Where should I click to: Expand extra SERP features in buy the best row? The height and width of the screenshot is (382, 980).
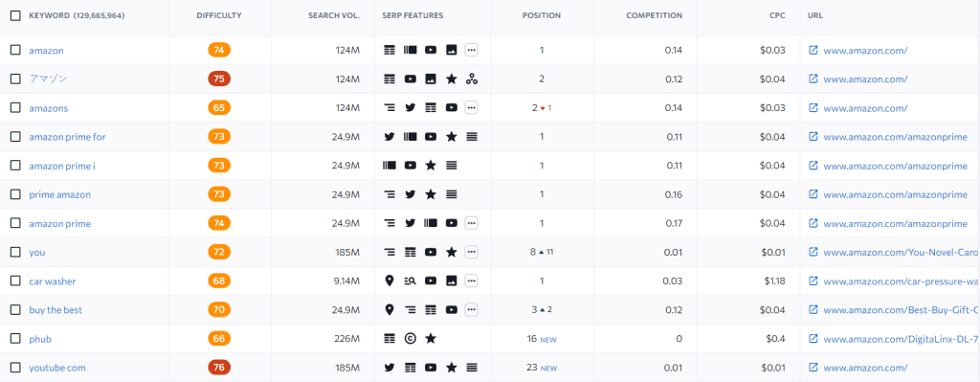coord(472,310)
